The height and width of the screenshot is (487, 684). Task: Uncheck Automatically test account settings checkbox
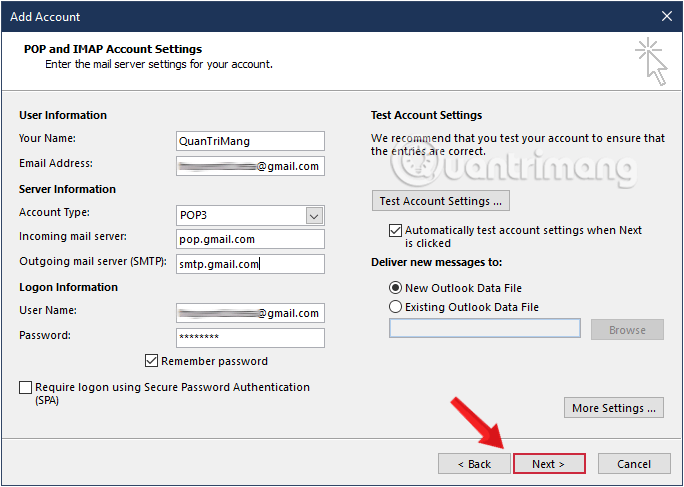[x=395, y=230]
